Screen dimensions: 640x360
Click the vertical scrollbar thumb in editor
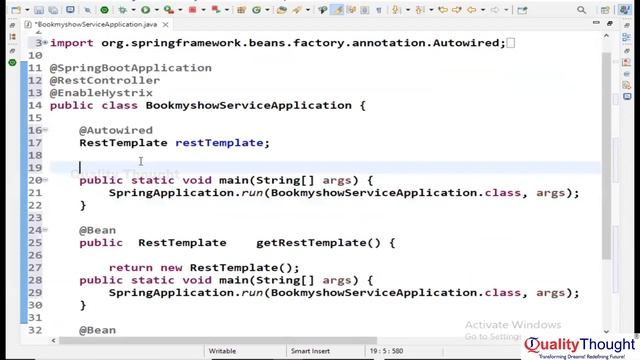pyautogui.click(x=607, y=155)
